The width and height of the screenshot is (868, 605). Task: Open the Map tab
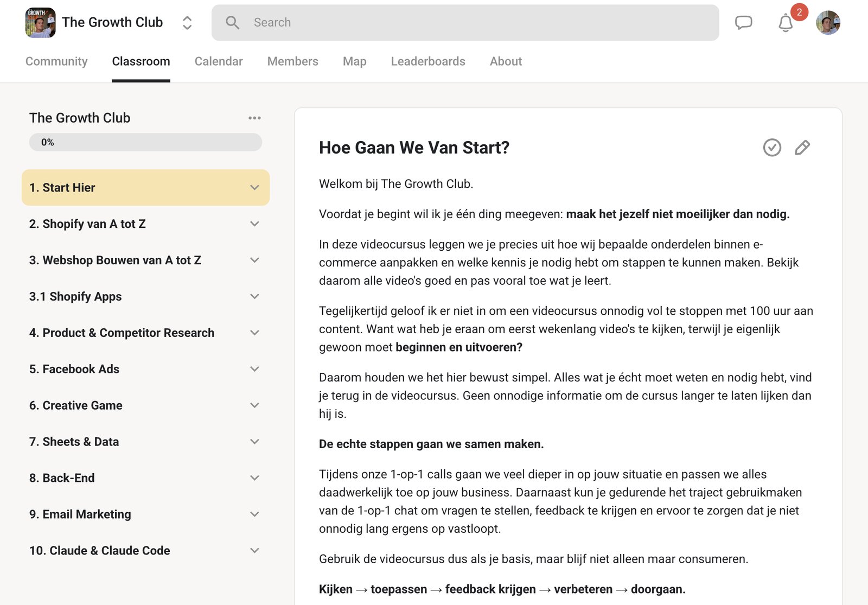[x=355, y=61]
